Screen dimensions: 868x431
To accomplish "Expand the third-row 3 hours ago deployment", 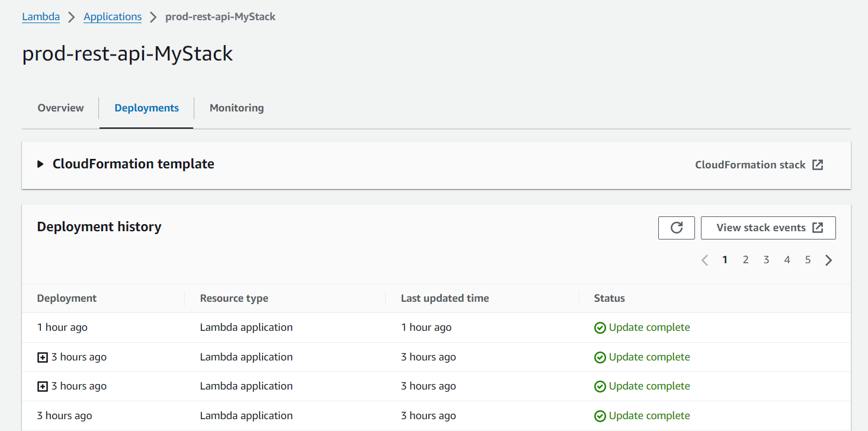I will tap(43, 387).
